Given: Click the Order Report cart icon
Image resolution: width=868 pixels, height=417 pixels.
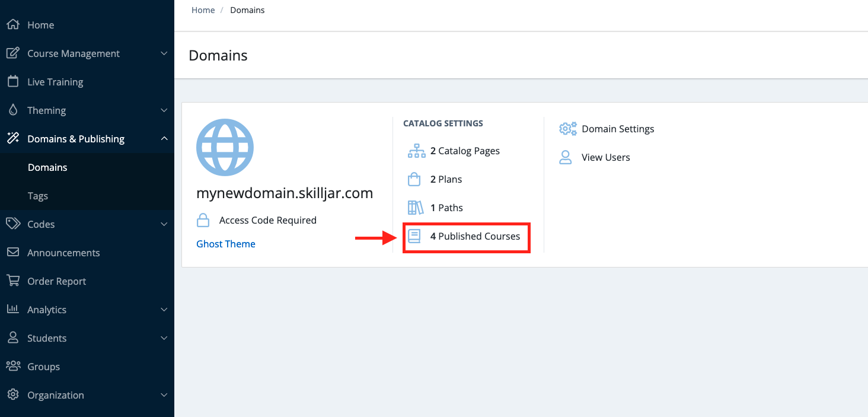Looking at the screenshot, I should (12, 281).
